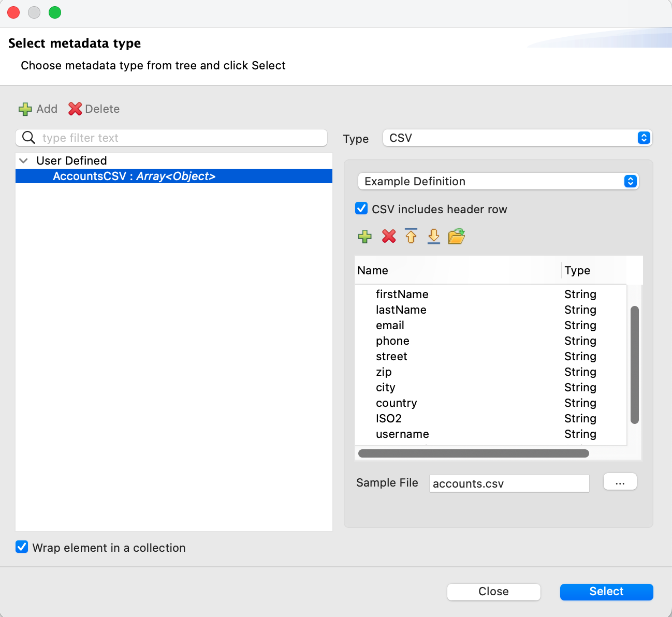Move the selected field to the top

tap(411, 236)
